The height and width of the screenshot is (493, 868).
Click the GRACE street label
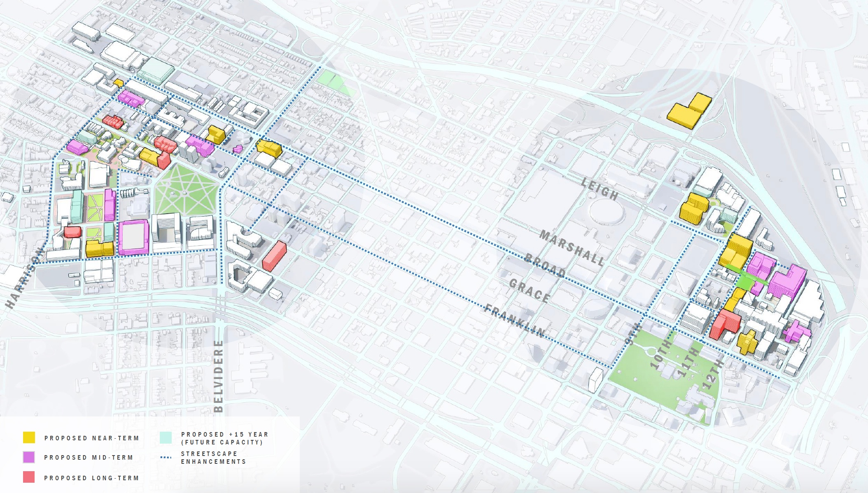(530, 291)
